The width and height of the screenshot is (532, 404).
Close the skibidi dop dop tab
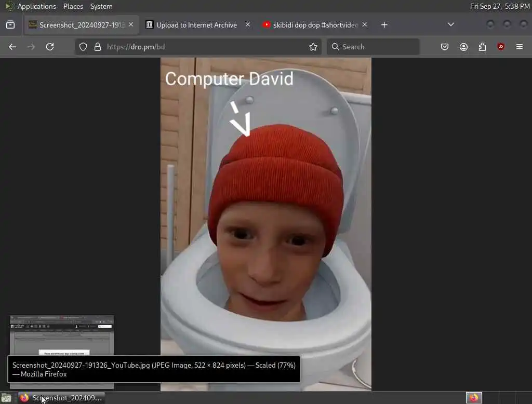pyautogui.click(x=364, y=25)
